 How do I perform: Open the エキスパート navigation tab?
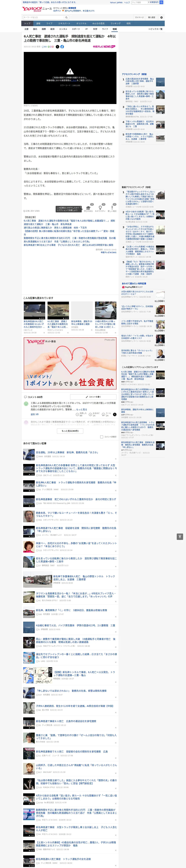(x=64, y=24)
